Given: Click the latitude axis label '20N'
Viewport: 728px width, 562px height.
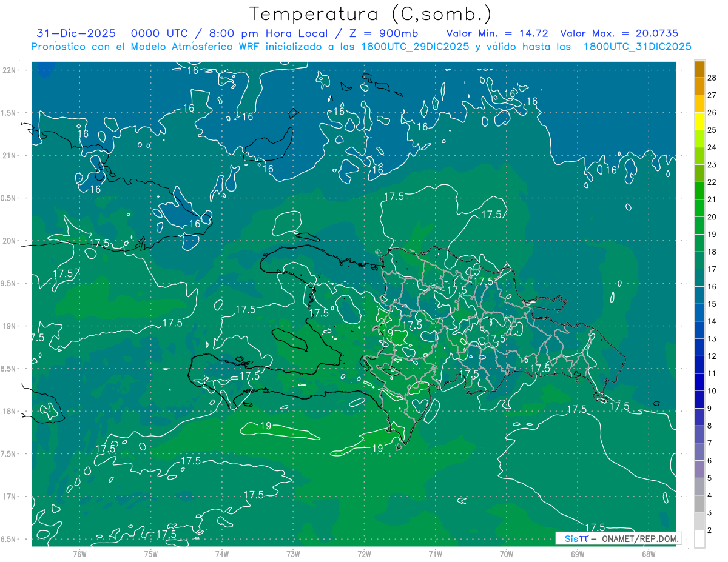Looking at the screenshot, I should click(x=9, y=241).
